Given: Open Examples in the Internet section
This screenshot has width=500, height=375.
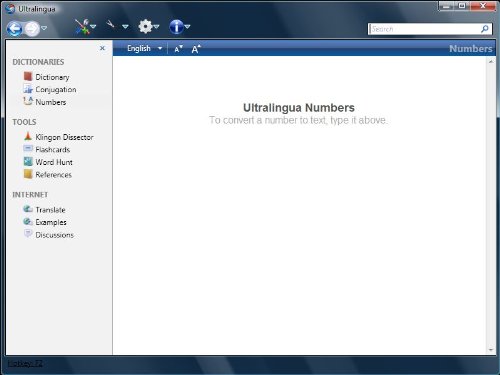Looking at the screenshot, I should click(51, 222).
